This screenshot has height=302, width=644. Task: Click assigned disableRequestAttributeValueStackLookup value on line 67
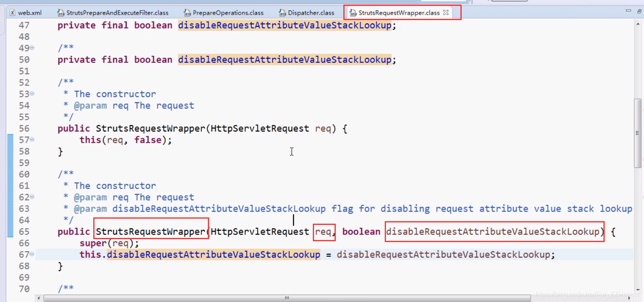[443, 255]
